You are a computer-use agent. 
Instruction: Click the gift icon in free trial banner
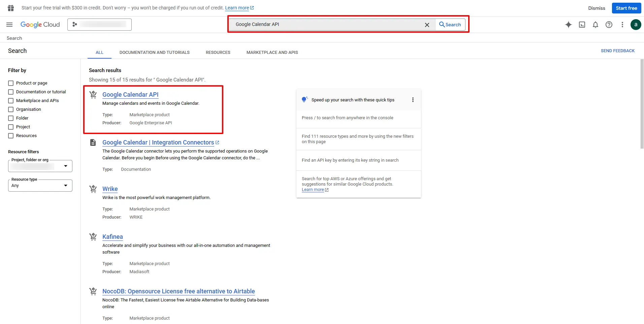pyautogui.click(x=11, y=8)
